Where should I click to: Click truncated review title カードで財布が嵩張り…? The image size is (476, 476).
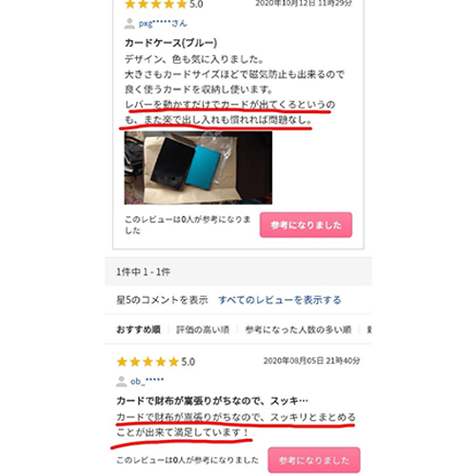212,401
